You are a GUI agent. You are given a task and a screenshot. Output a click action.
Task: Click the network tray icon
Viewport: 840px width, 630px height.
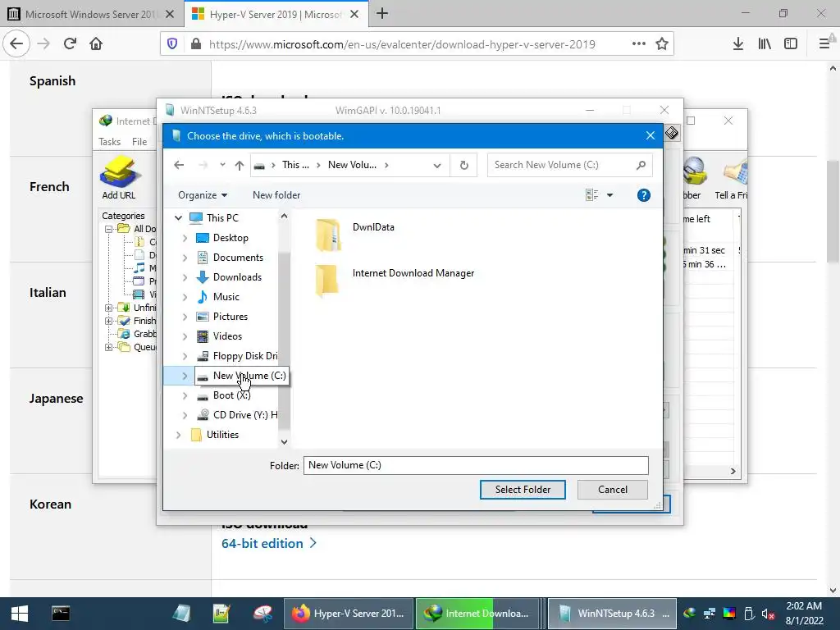pyautogui.click(x=710, y=614)
